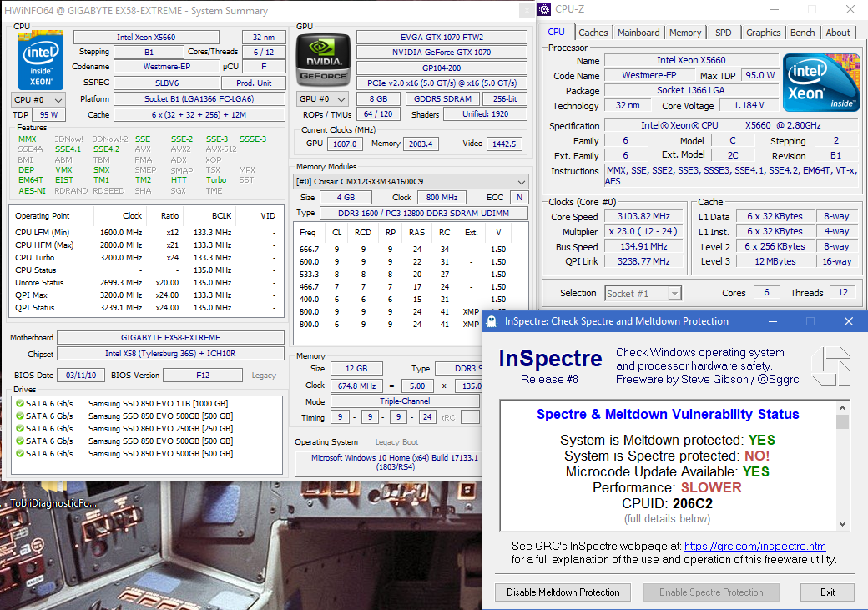Click the Level 3 cache 12 MBytes value

775,261
